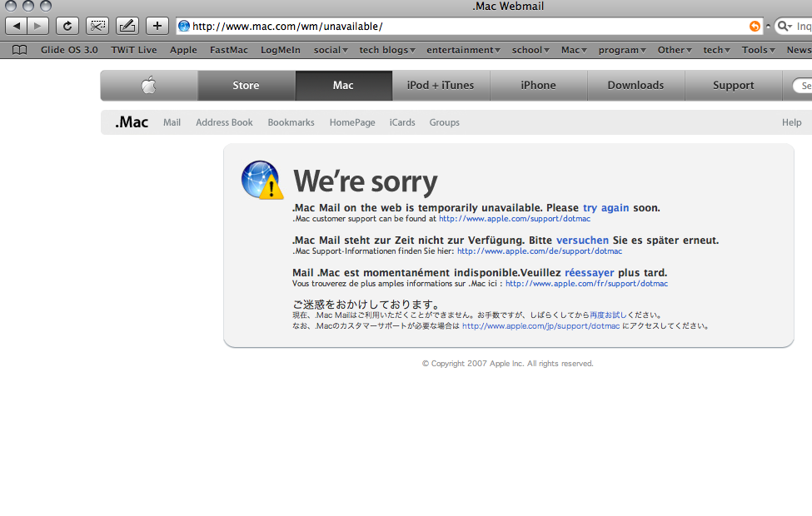Go forward with the Forward arrow button
The height and width of the screenshot is (516, 812).
pyautogui.click(x=37, y=26)
